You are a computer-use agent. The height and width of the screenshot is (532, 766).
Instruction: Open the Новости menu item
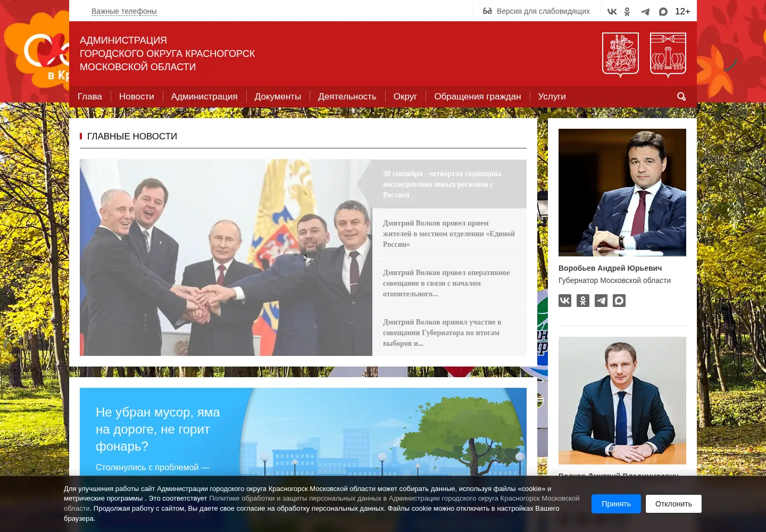[137, 96]
